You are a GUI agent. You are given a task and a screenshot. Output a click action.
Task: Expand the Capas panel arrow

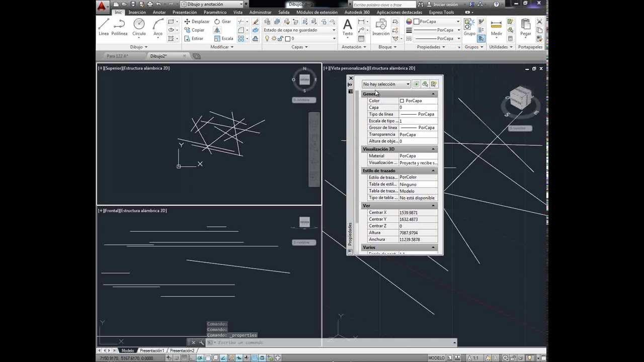(306, 47)
